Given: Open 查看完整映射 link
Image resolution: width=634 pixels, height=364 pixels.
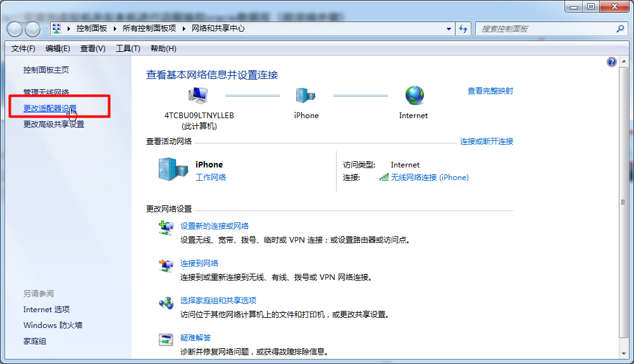Looking at the screenshot, I should [x=490, y=91].
